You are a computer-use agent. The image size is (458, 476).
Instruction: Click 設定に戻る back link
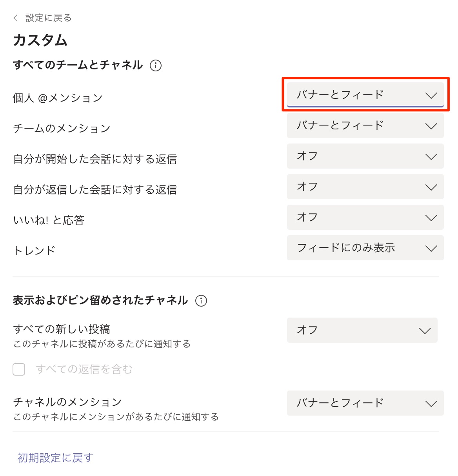pos(48,18)
